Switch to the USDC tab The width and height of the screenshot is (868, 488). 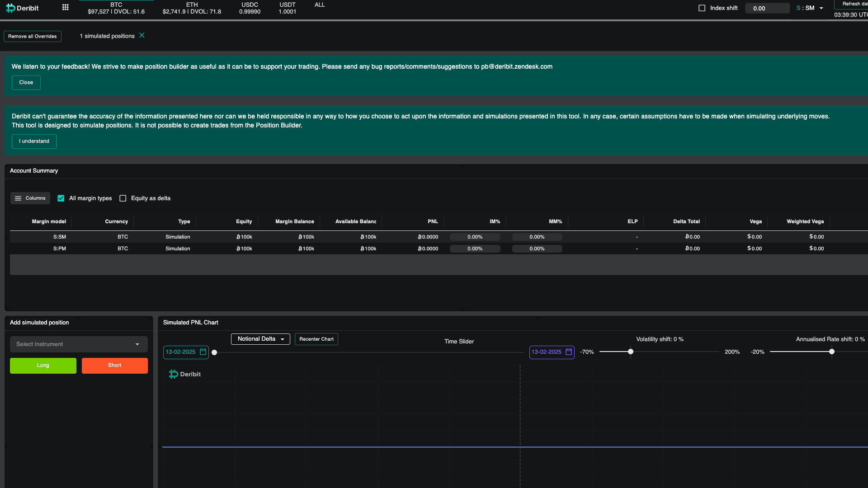pos(250,8)
